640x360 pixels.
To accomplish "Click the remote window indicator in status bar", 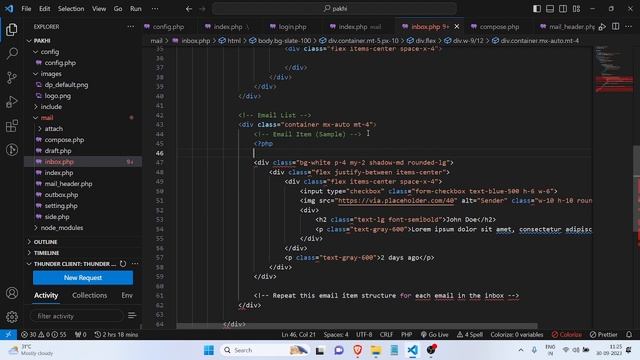I will click(8, 334).
